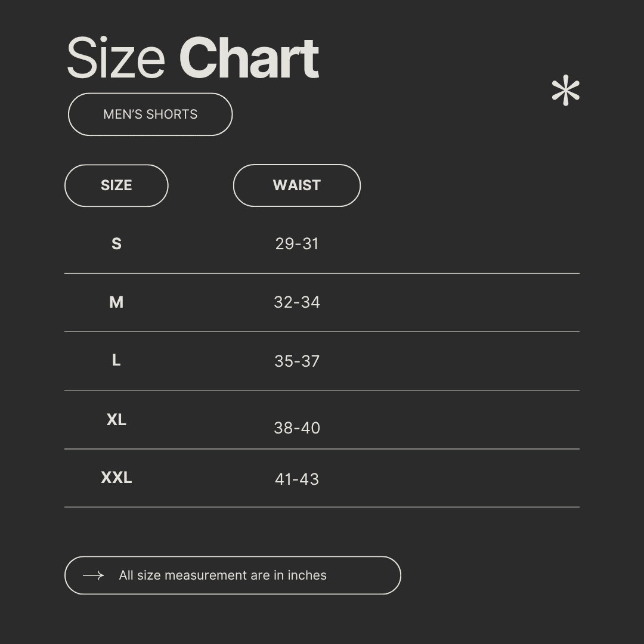Click the 32-34 waist value
644x644 pixels.
[297, 302]
